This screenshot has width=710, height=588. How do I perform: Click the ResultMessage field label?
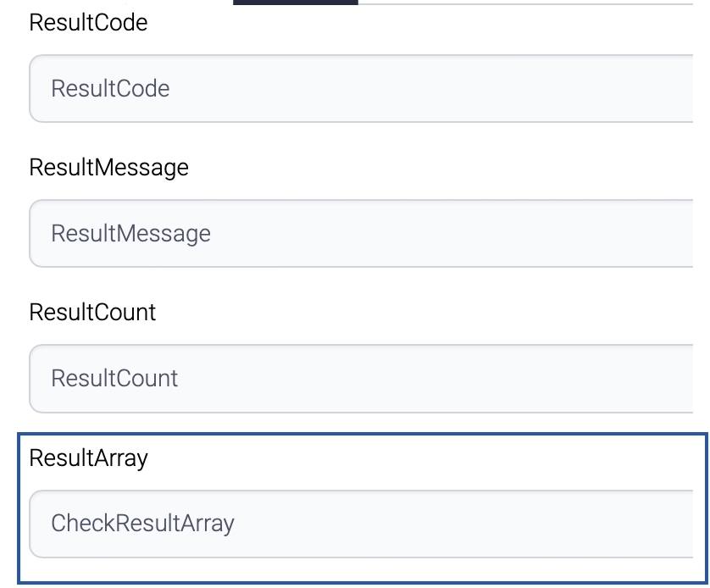108,168
